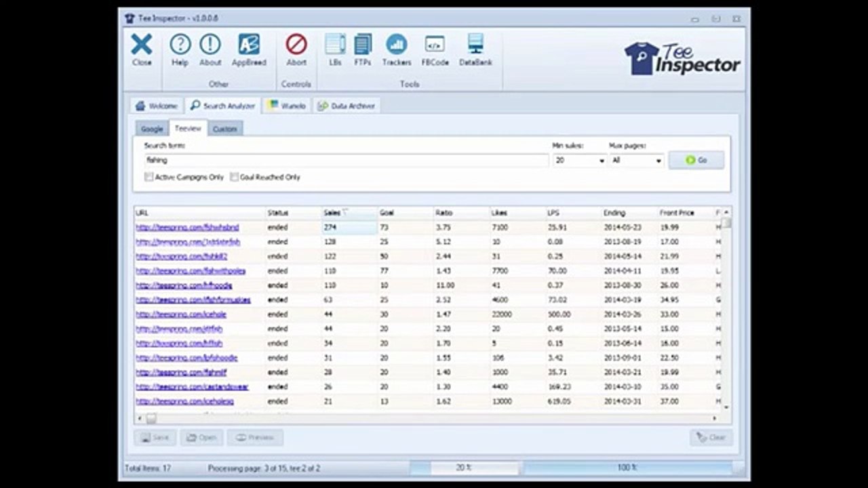Screen dimensions: 868x488
Task: Switch to the Google sub-tab
Action: pos(152,129)
